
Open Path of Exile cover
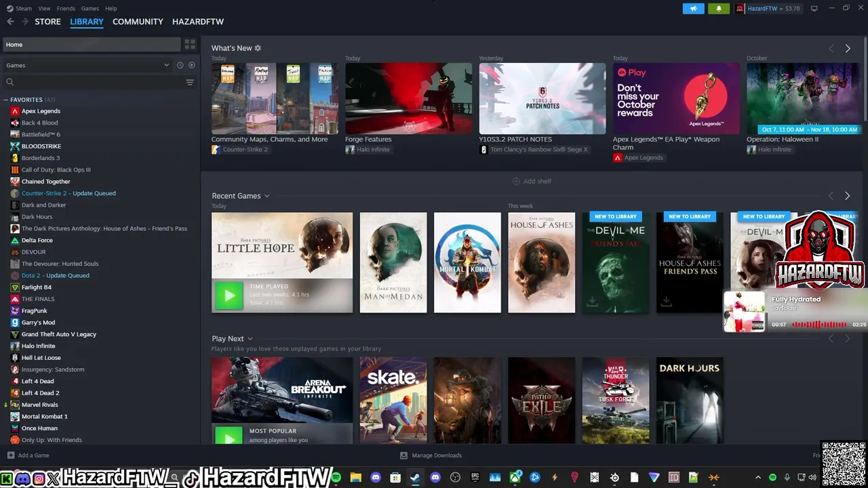tap(541, 401)
